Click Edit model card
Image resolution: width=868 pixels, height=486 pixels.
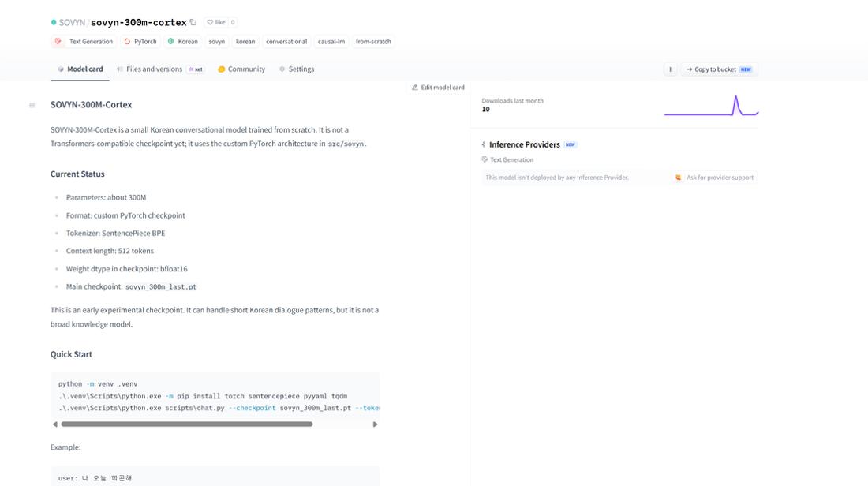coord(438,88)
